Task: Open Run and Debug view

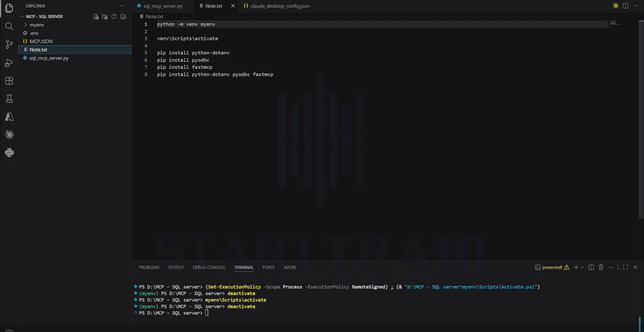Action: pyautogui.click(x=9, y=63)
